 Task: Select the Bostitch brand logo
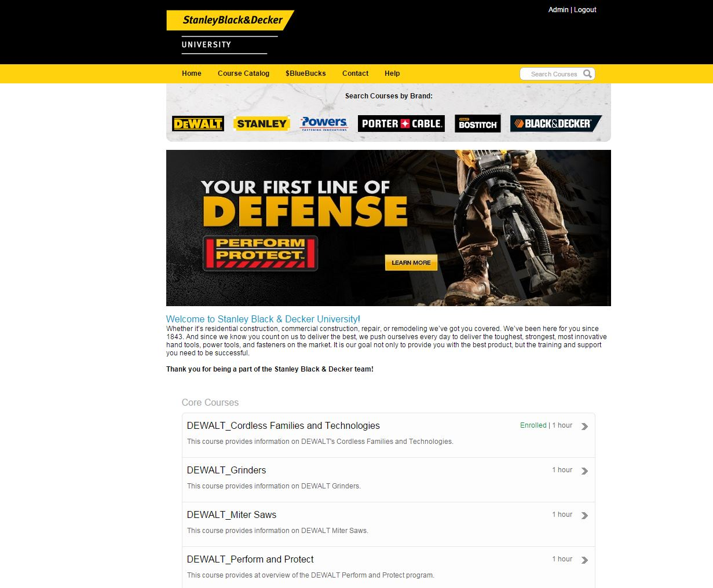pos(478,123)
